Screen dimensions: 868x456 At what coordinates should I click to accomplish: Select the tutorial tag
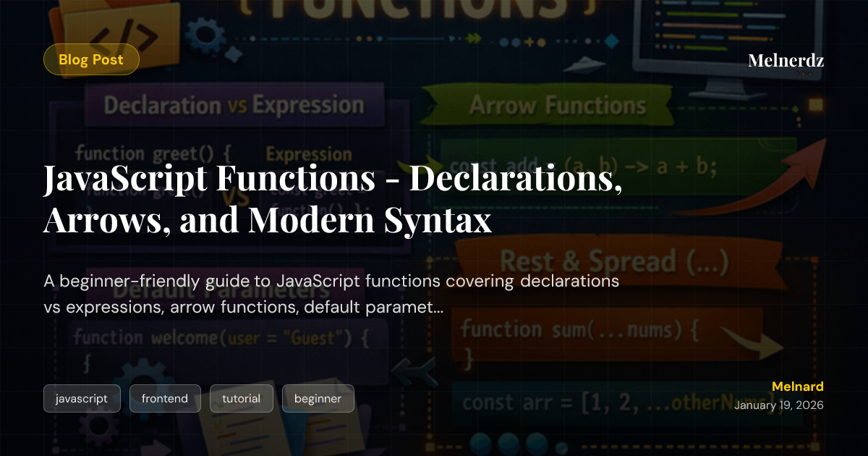point(242,398)
